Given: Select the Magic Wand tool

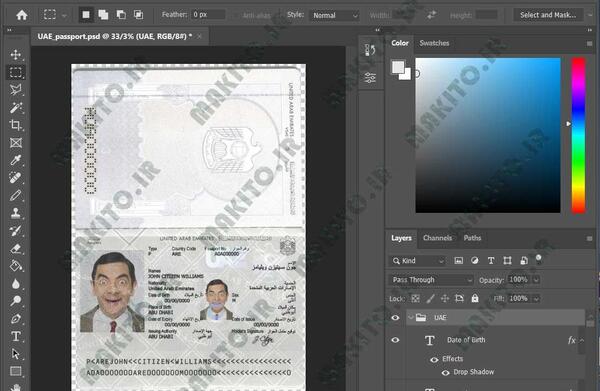Looking at the screenshot, I should click(16, 108).
